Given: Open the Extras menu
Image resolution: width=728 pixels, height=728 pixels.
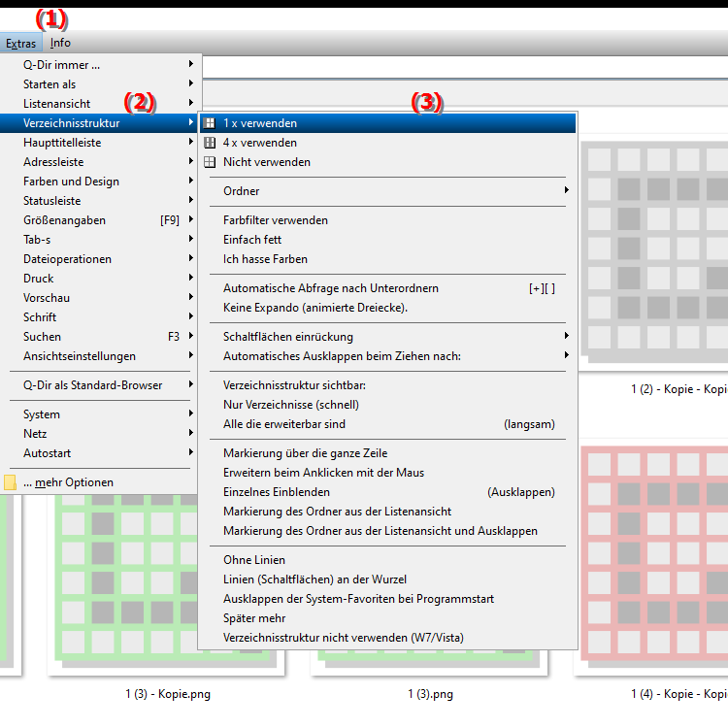Looking at the screenshot, I should [x=21, y=43].
